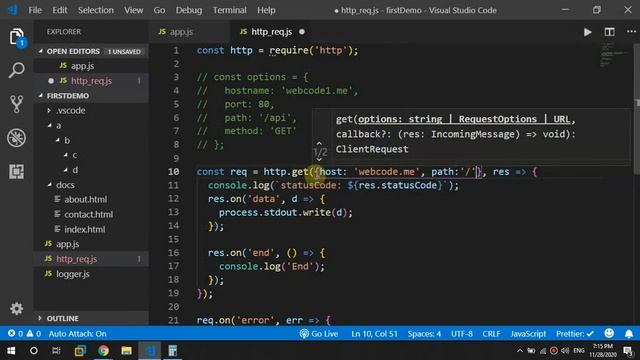The image size is (640, 360).
Task: Open the Debug view in activity bar
Action: tap(16, 138)
